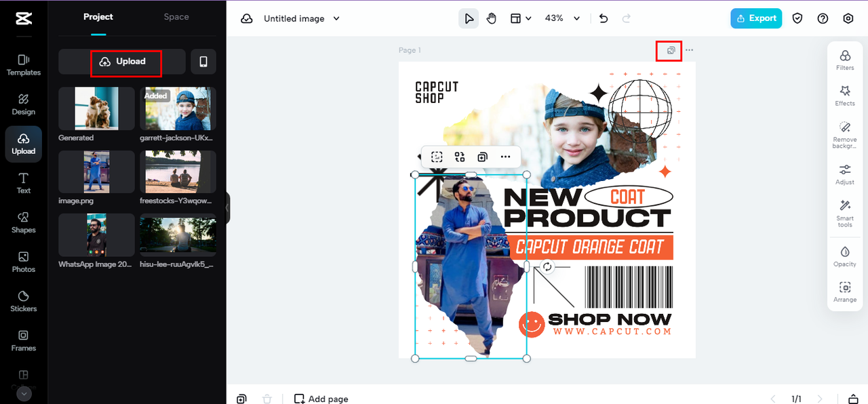Select the pointer select tool

point(469,18)
